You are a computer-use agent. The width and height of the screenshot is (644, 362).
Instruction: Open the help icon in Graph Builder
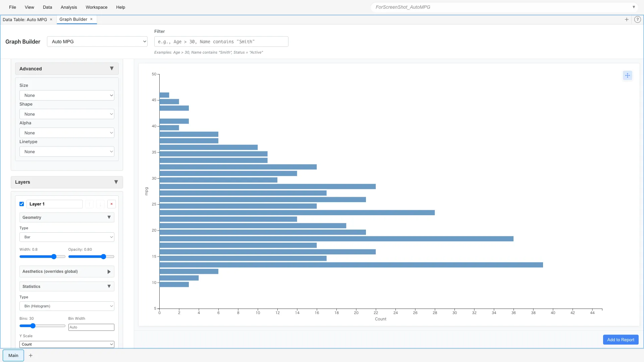(x=637, y=19)
